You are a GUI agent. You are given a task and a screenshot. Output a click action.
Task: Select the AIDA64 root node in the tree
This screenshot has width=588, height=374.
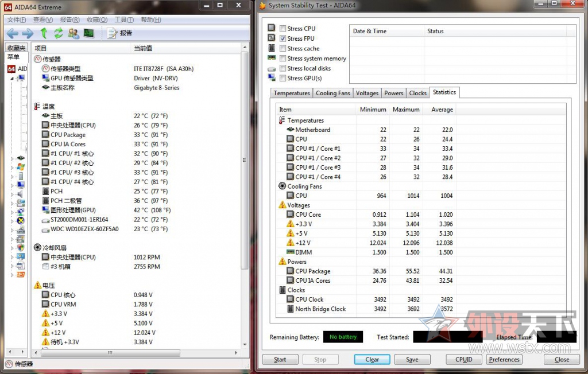tap(18, 69)
